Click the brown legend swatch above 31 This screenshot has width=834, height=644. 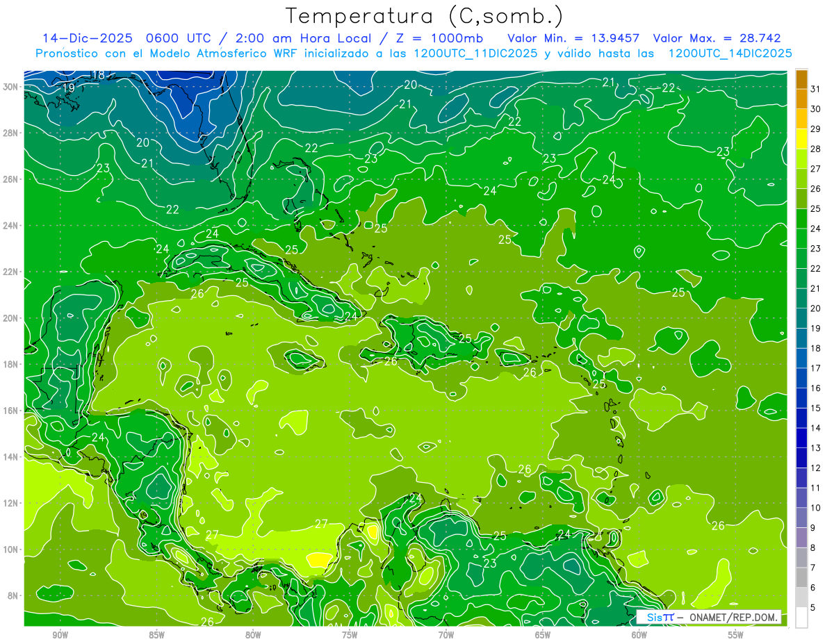[801, 79]
